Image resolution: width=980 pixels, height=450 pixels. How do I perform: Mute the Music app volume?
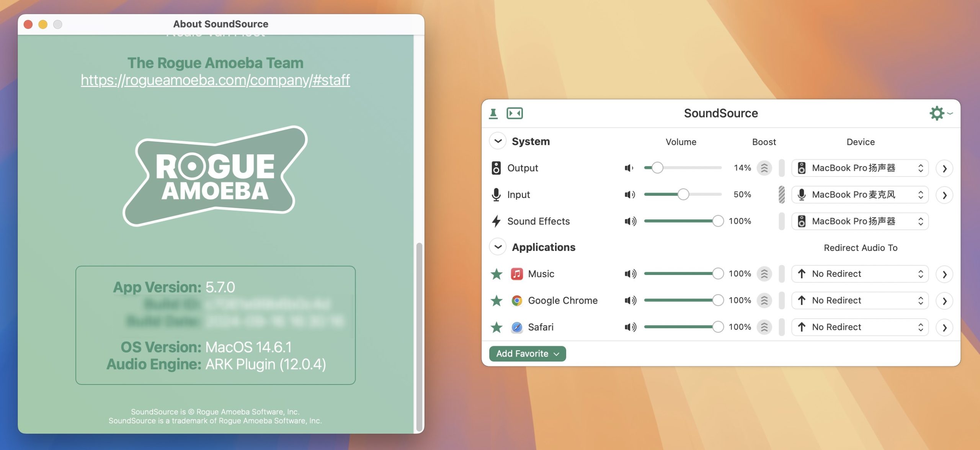(x=630, y=274)
